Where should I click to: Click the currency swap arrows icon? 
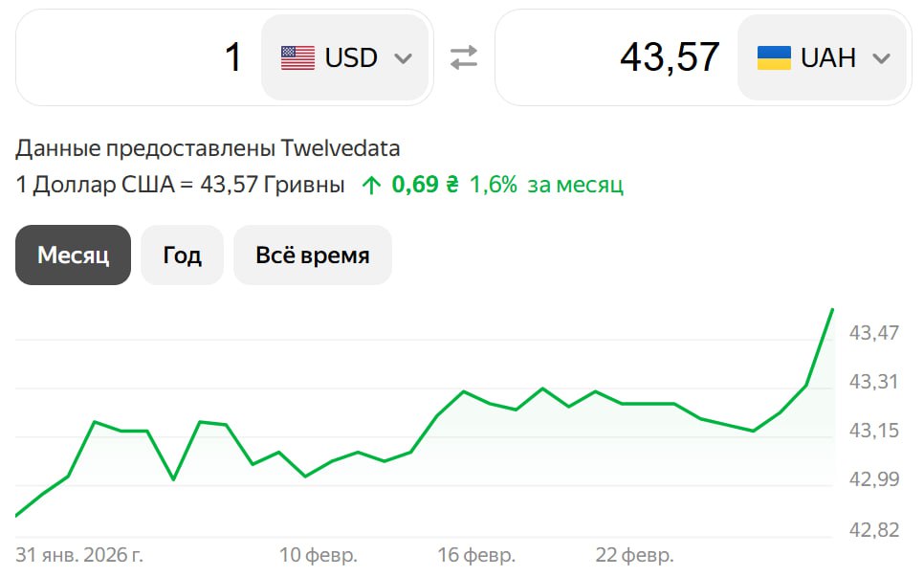click(463, 57)
